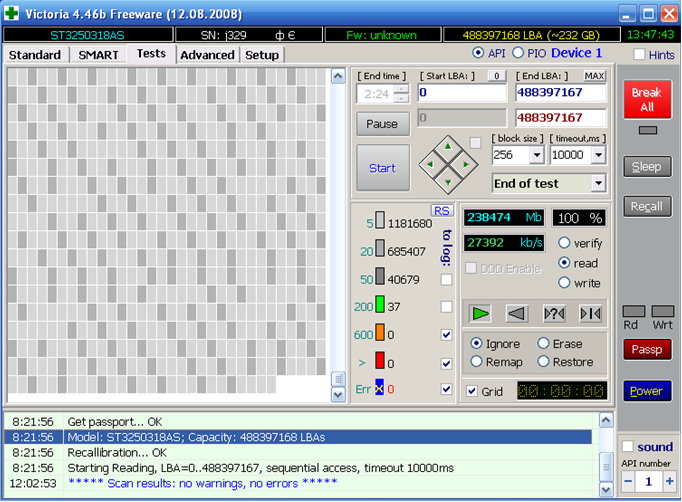Click the small indicator below Break All
This screenshot has height=502, width=682.
click(x=648, y=130)
